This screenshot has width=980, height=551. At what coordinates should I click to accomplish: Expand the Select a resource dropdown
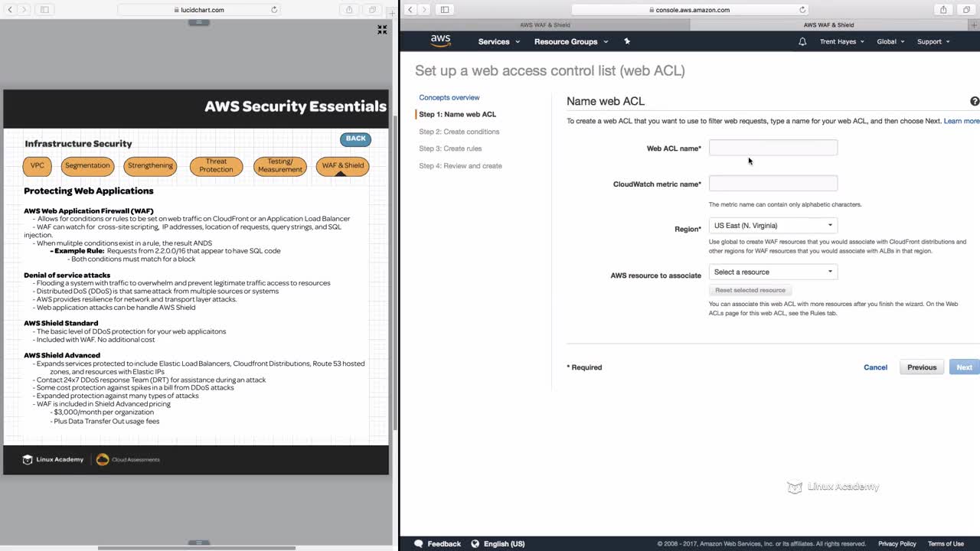click(773, 272)
